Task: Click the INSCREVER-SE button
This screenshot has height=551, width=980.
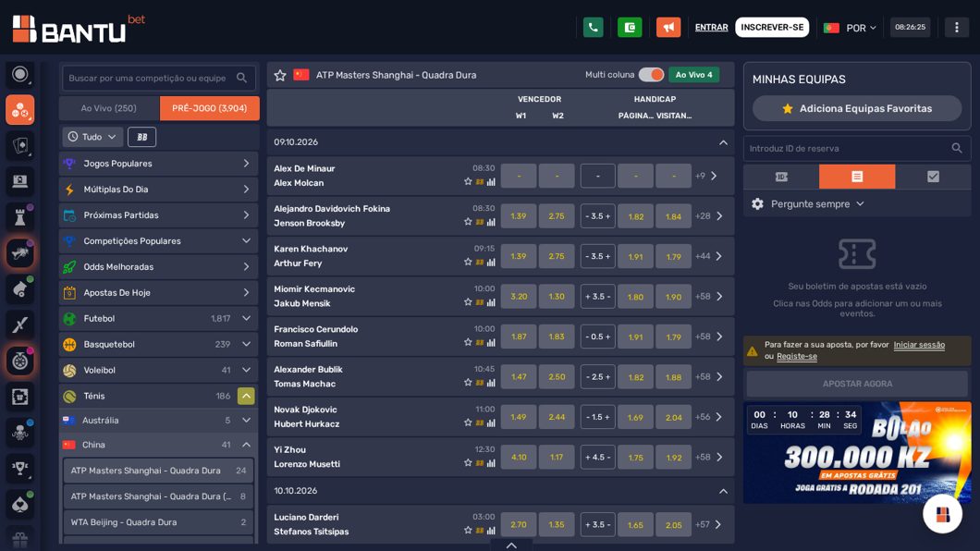Action: 772,28
